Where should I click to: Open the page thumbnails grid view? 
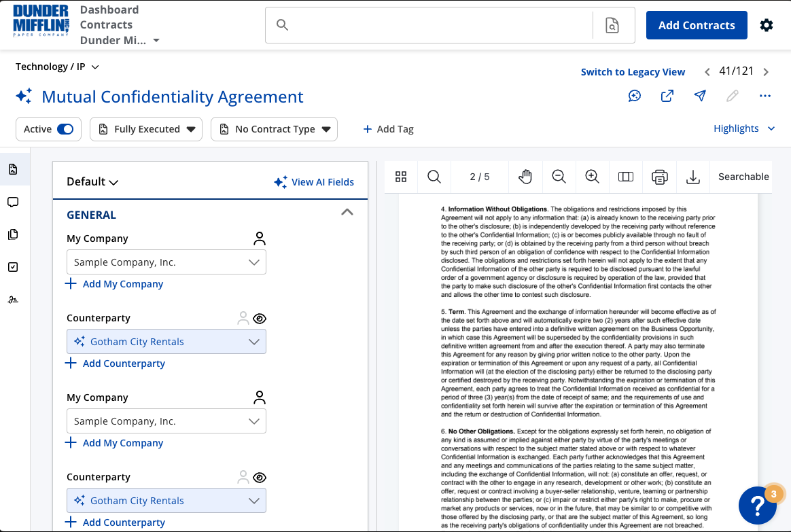pos(400,177)
